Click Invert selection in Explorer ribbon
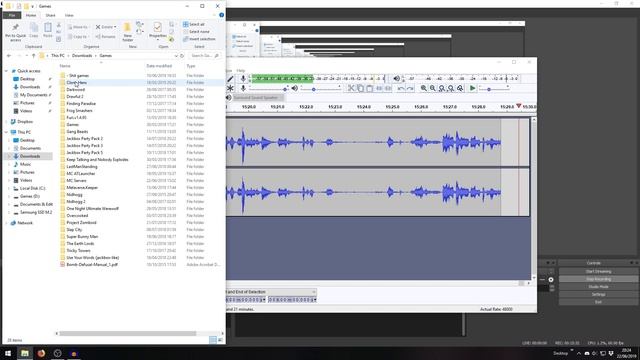 pyautogui.click(x=199, y=39)
